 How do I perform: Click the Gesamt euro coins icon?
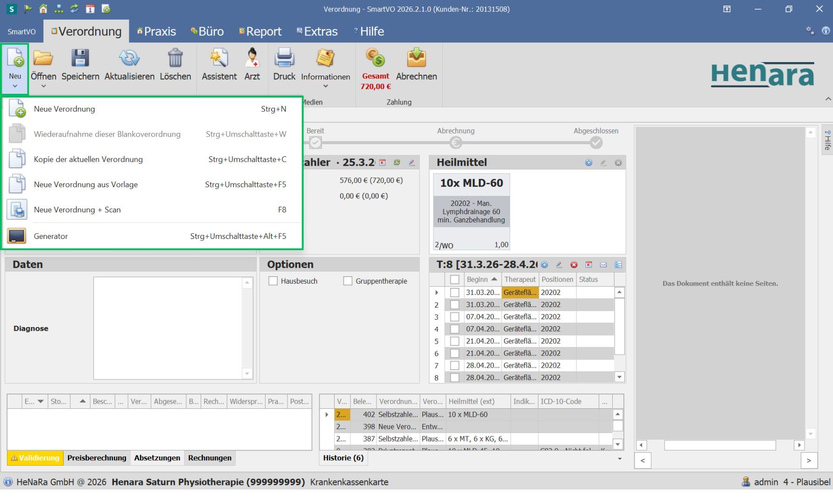(375, 58)
